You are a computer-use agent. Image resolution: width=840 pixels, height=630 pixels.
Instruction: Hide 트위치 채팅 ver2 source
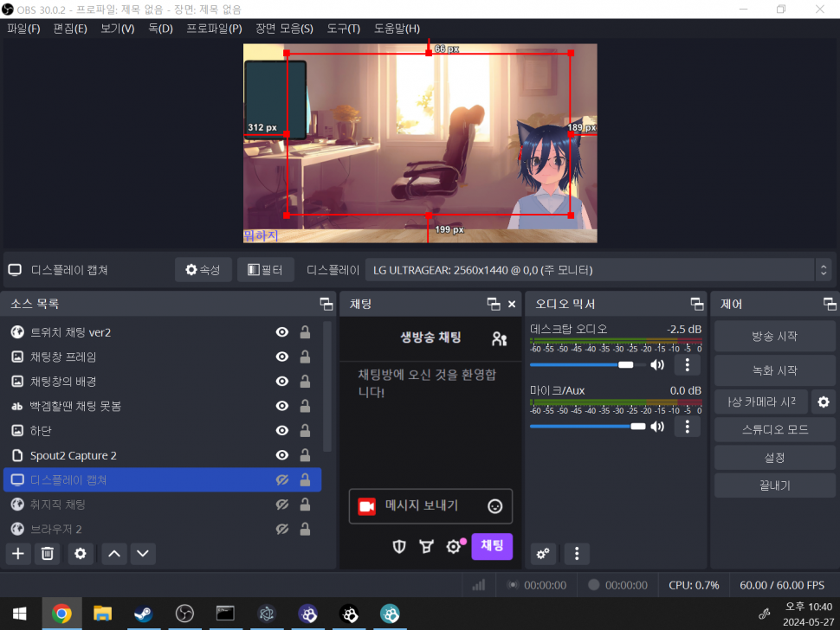281,332
